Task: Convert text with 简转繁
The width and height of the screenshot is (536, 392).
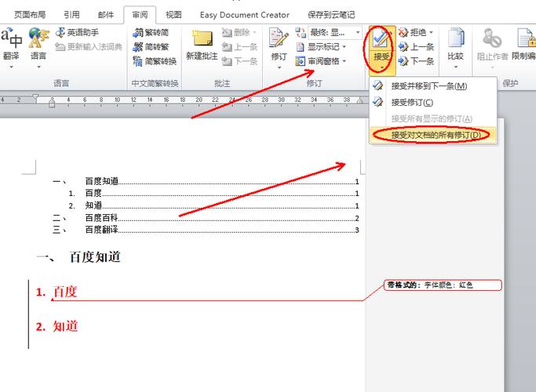Action: 151,47
